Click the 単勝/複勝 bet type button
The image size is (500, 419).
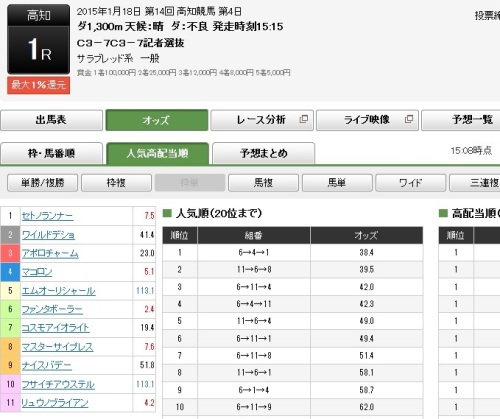click(42, 183)
